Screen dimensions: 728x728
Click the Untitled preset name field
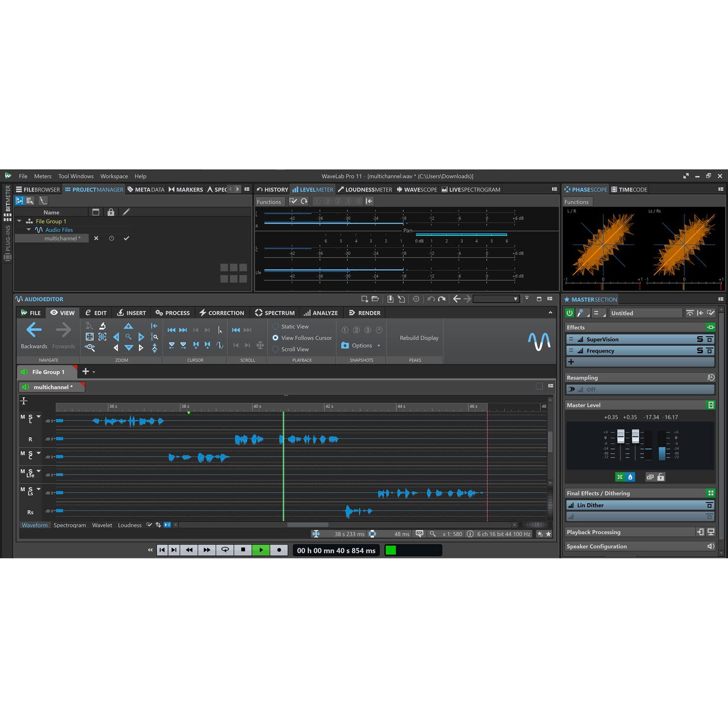[x=645, y=313]
